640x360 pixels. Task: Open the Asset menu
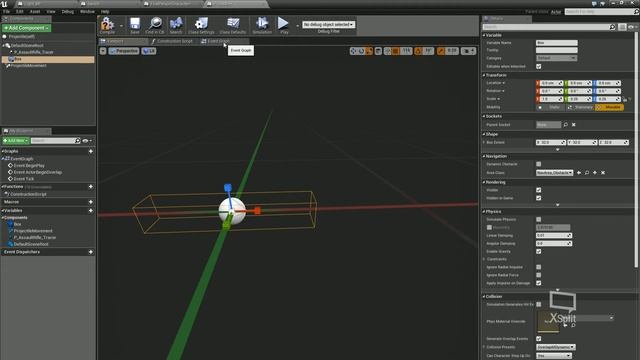(x=35, y=12)
